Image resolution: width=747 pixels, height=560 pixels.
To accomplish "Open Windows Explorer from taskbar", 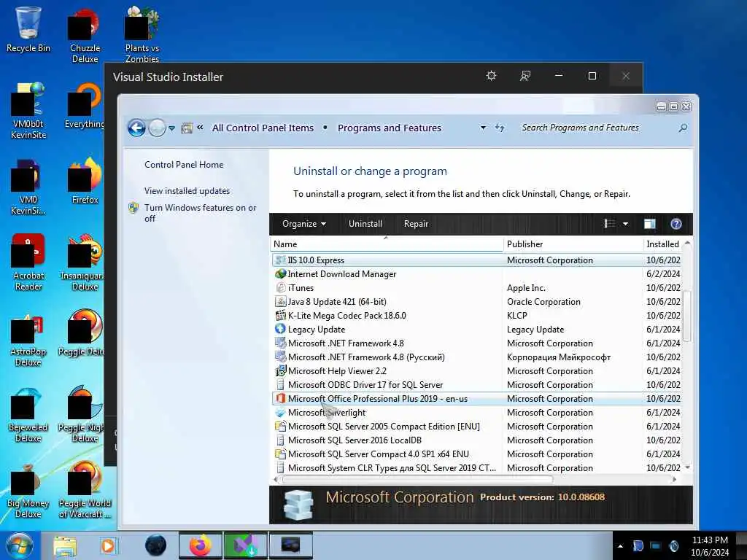I will [65, 545].
